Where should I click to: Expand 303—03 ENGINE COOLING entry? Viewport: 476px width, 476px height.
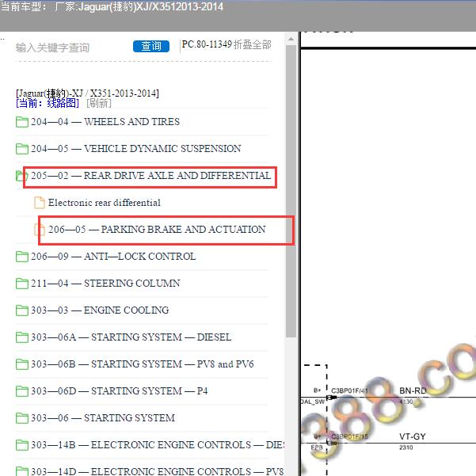pyautogui.click(x=100, y=310)
